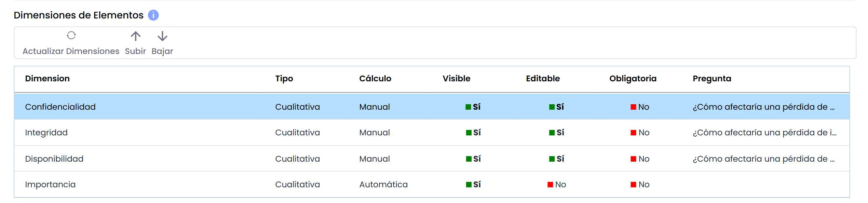The height and width of the screenshot is (203, 868).
Task: Sort by the Dimension column header
Action: click(47, 79)
